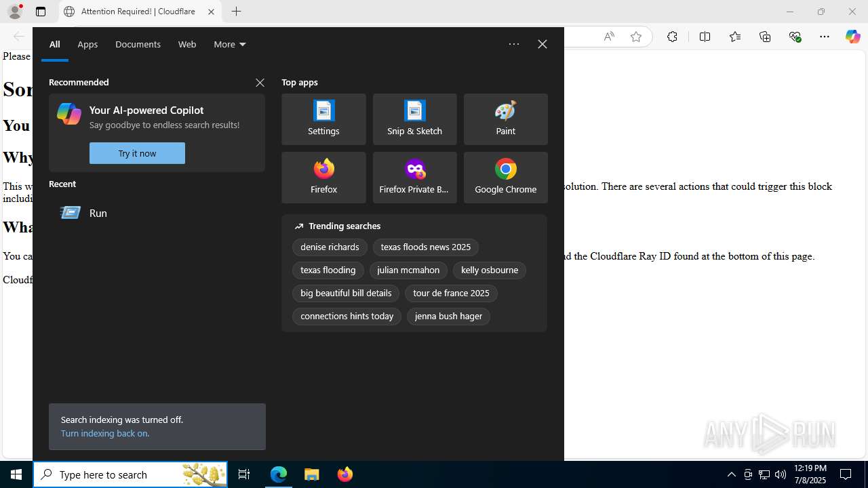This screenshot has width=868, height=488.
Task: Click the Try it now button
Action: 137,153
